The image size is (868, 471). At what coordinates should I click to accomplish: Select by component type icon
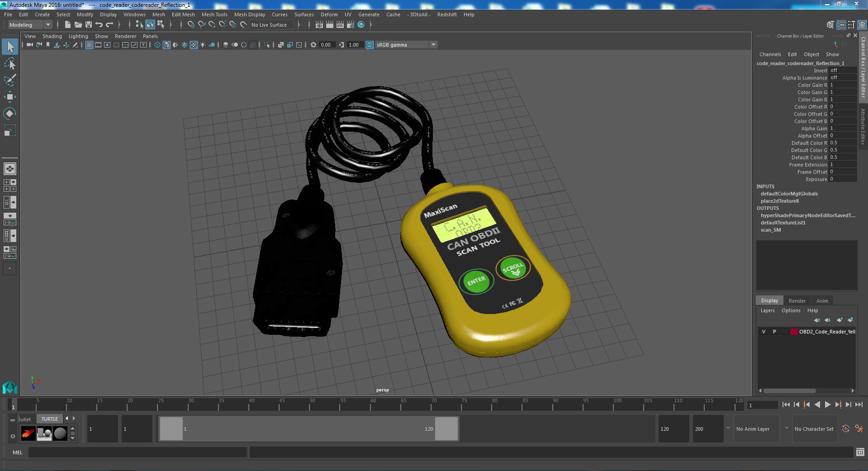161,25
